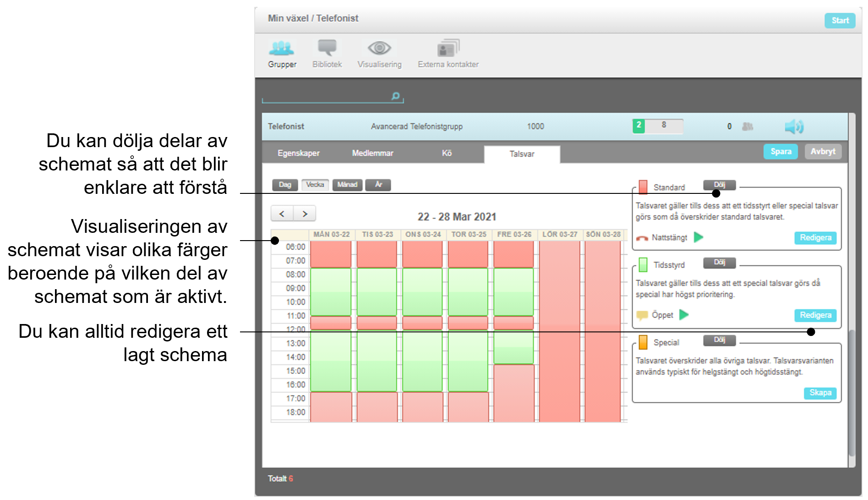Open the Bibliotek section
Viewport: 868px width, 500px height.
click(x=327, y=54)
